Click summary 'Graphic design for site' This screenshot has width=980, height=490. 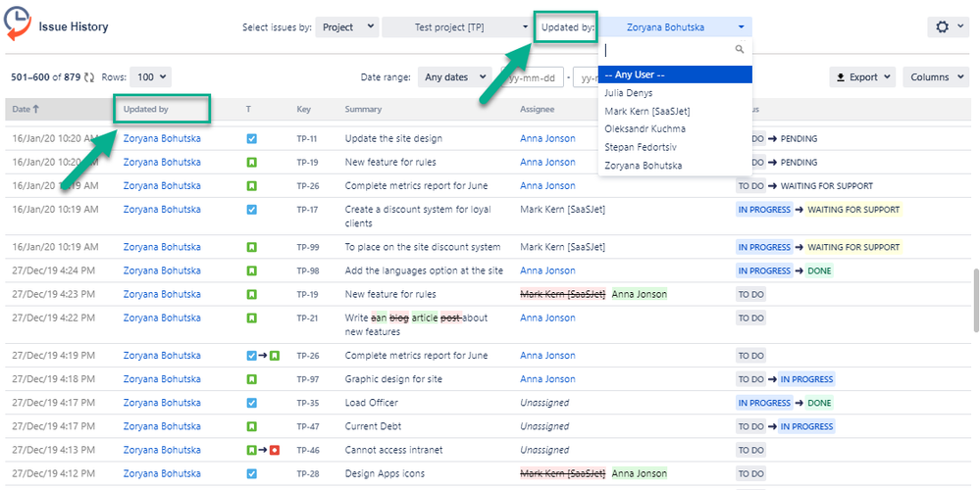pyautogui.click(x=393, y=379)
